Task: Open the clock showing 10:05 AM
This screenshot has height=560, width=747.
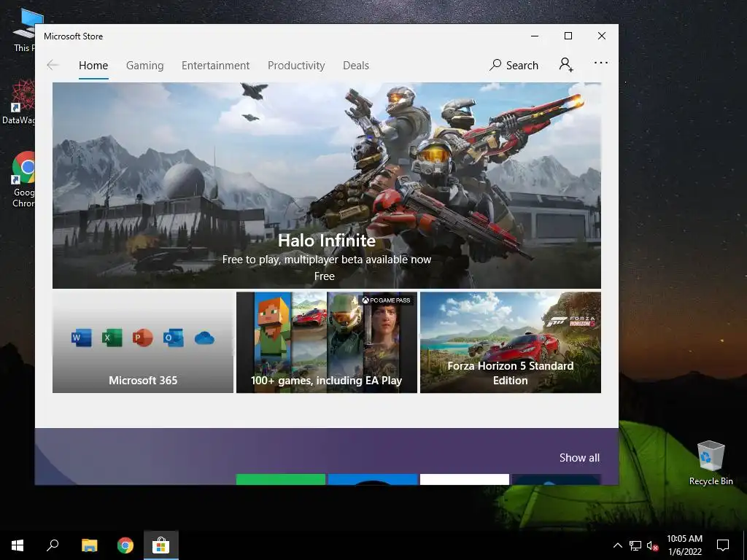Action: pyautogui.click(x=684, y=545)
